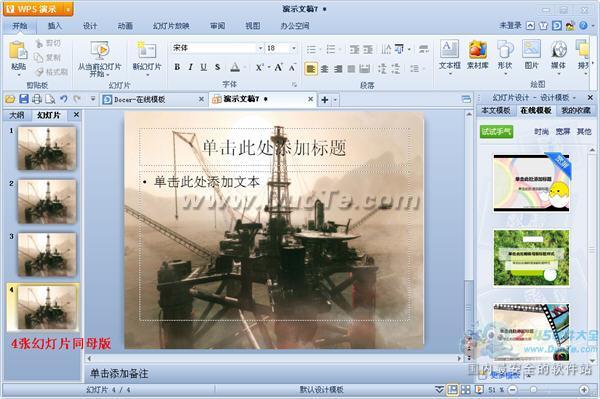600x399 pixels.
Task: Start slideshow from current slide icon
Action: tap(100, 50)
